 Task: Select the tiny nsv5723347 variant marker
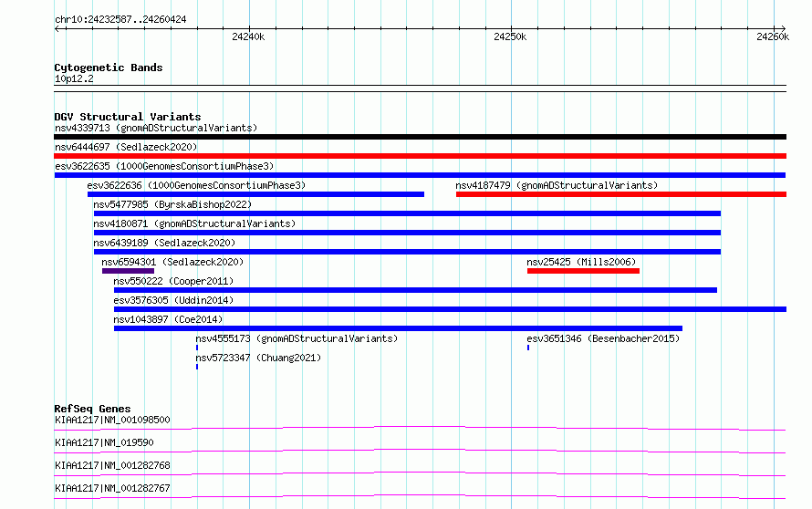click(x=197, y=367)
